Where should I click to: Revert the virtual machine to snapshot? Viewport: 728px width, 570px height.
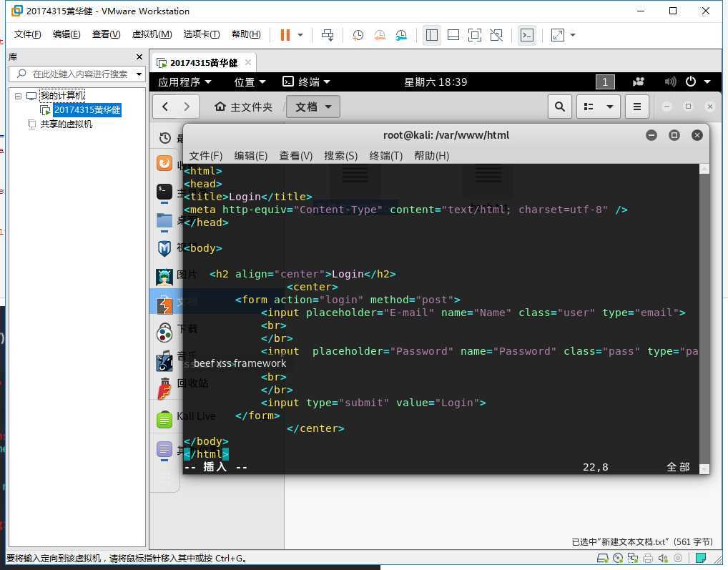coord(379,35)
